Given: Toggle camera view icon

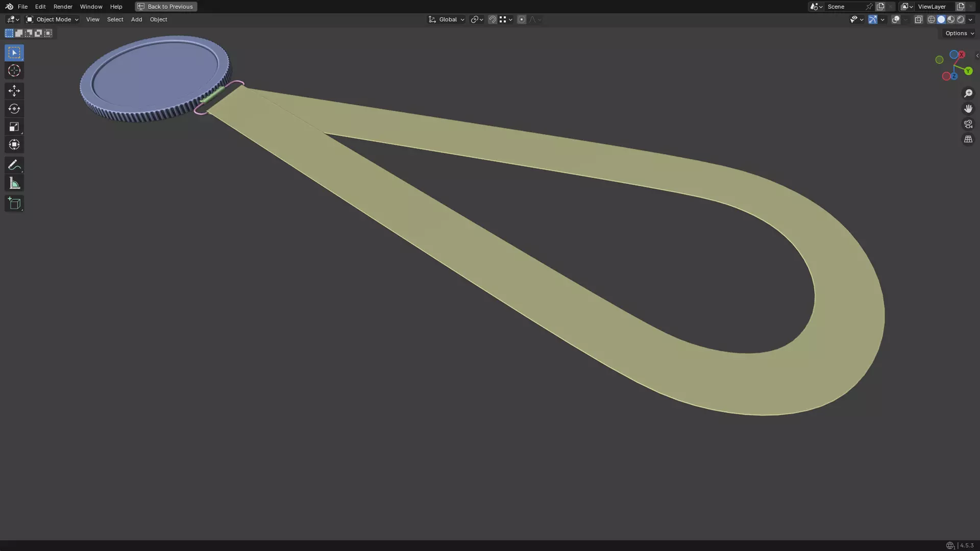Looking at the screenshot, I should click(968, 124).
